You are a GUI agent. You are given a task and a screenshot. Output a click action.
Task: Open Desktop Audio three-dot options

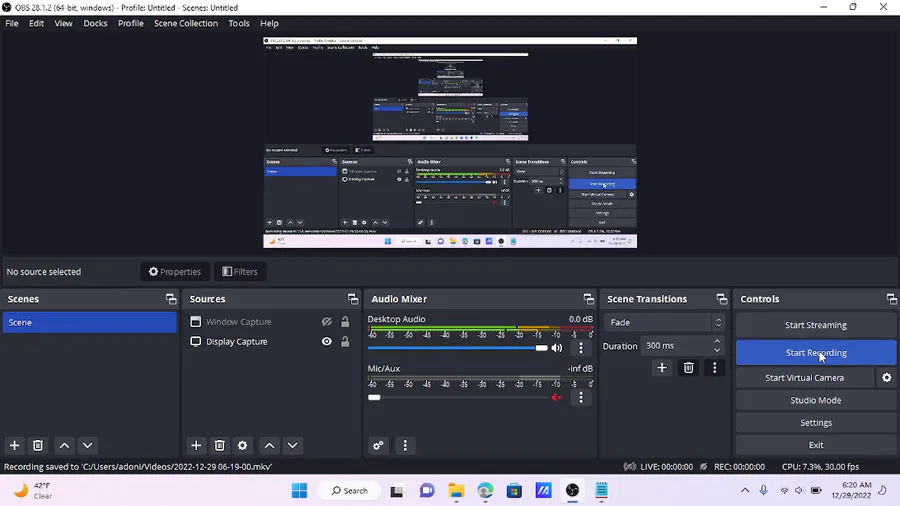coord(581,348)
